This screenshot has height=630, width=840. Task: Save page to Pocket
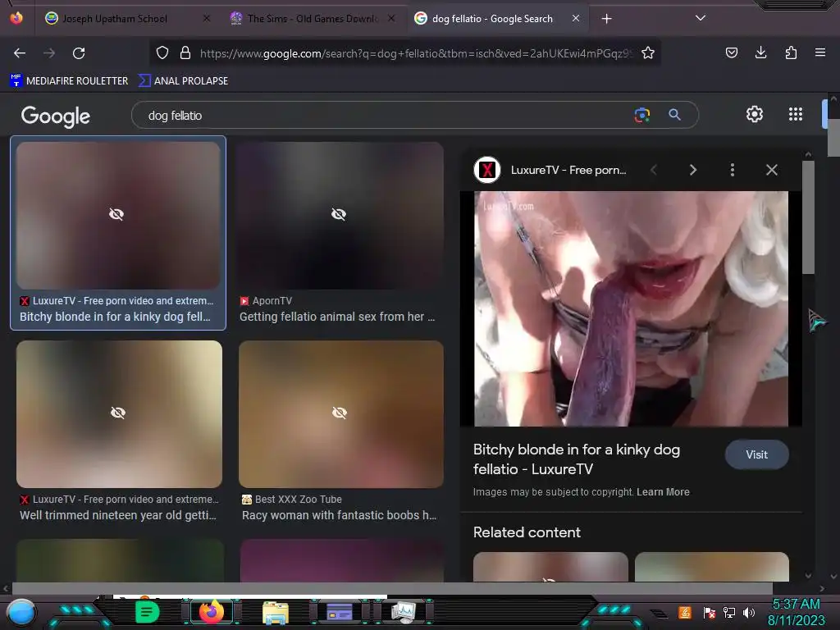732,52
